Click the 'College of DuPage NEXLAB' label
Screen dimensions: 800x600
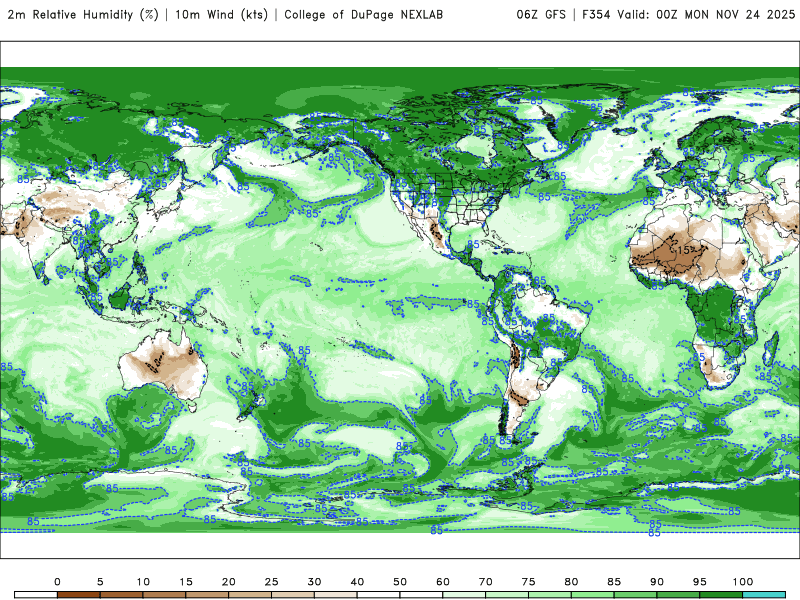pyautogui.click(x=363, y=15)
